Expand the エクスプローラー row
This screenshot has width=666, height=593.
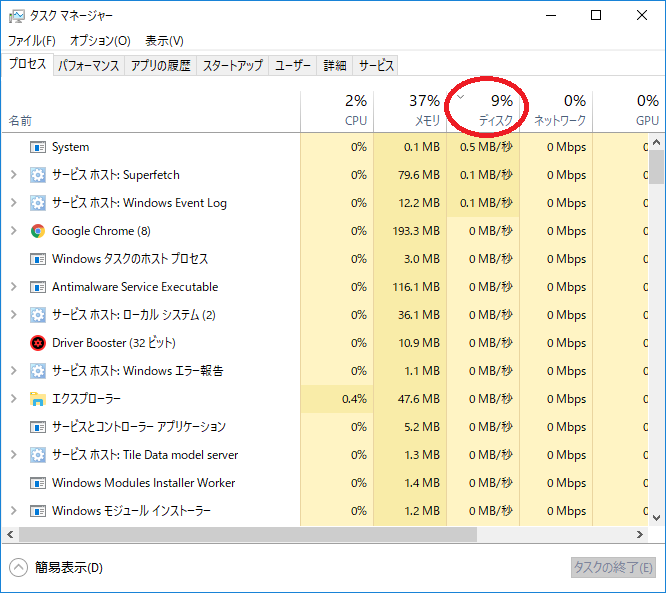coord(14,398)
